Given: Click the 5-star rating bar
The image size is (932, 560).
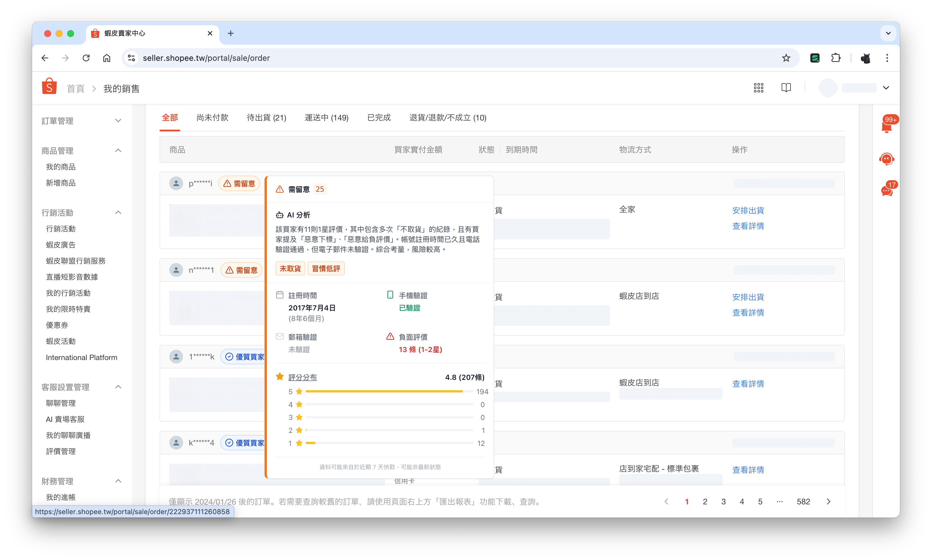Looking at the screenshot, I should click(389, 392).
